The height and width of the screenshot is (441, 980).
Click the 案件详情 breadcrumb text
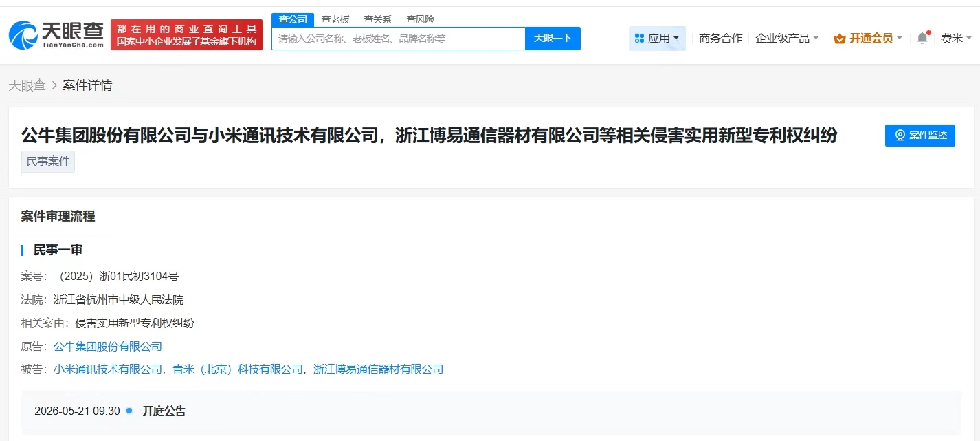[x=87, y=85]
